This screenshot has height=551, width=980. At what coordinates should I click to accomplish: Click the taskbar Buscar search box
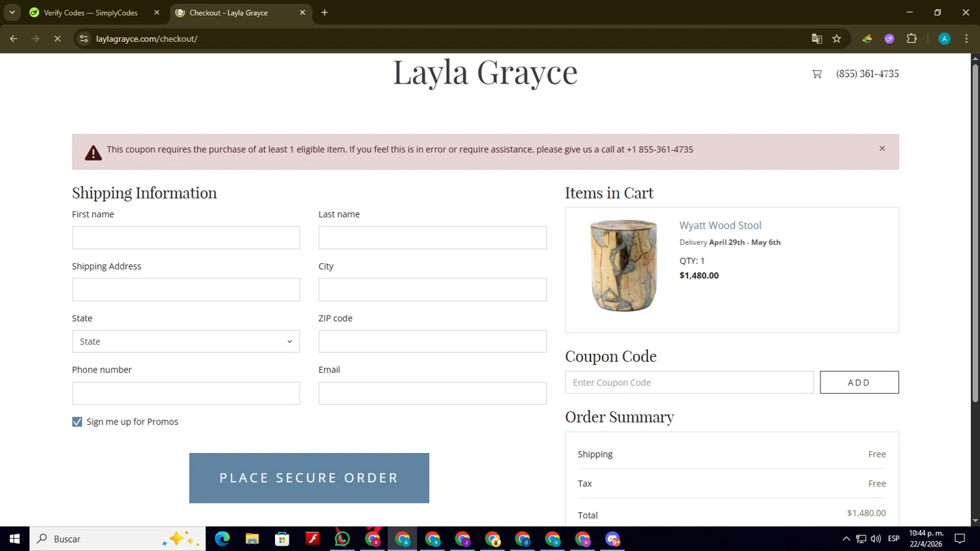pyautogui.click(x=118, y=539)
